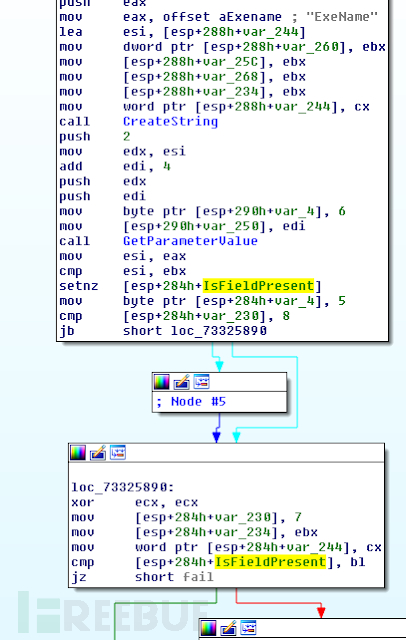This screenshot has width=406, height=640.
Task: Click the pencil edit icon on Node #5
Action: click(181, 382)
